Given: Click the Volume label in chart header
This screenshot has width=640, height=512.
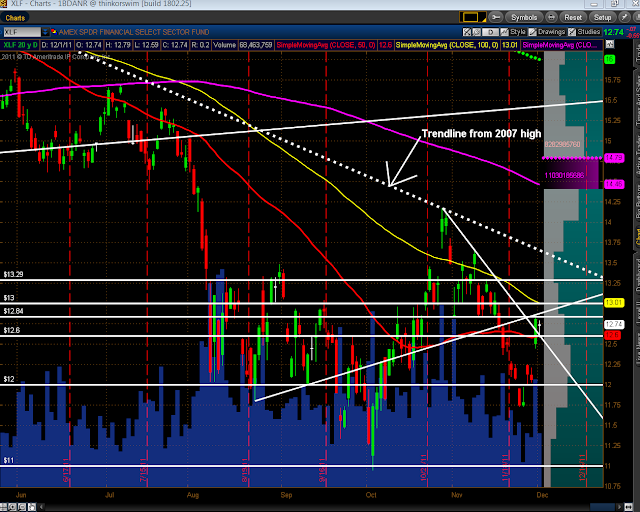Looking at the screenshot, I should point(224,45).
